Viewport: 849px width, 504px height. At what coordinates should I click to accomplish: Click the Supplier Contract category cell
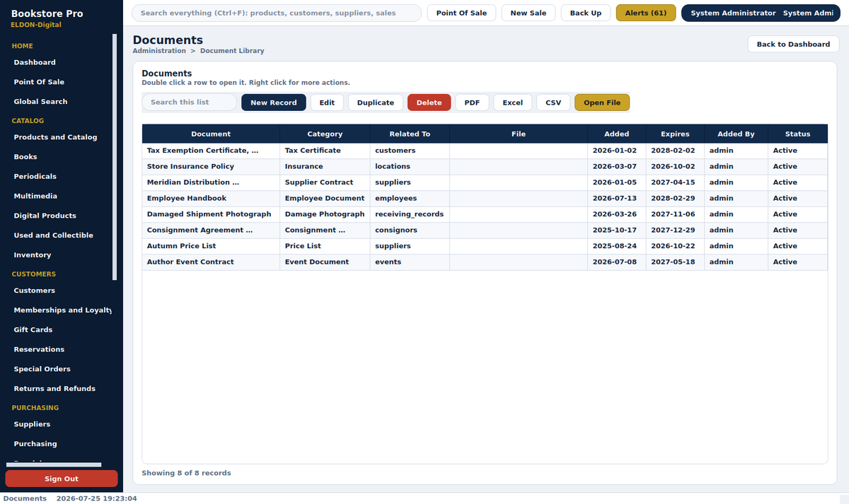pyautogui.click(x=325, y=182)
